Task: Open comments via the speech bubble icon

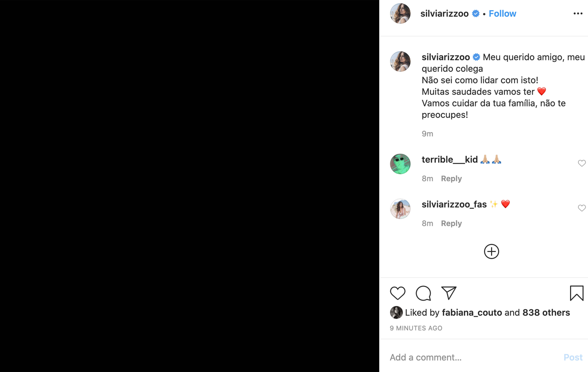Action: click(423, 293)
